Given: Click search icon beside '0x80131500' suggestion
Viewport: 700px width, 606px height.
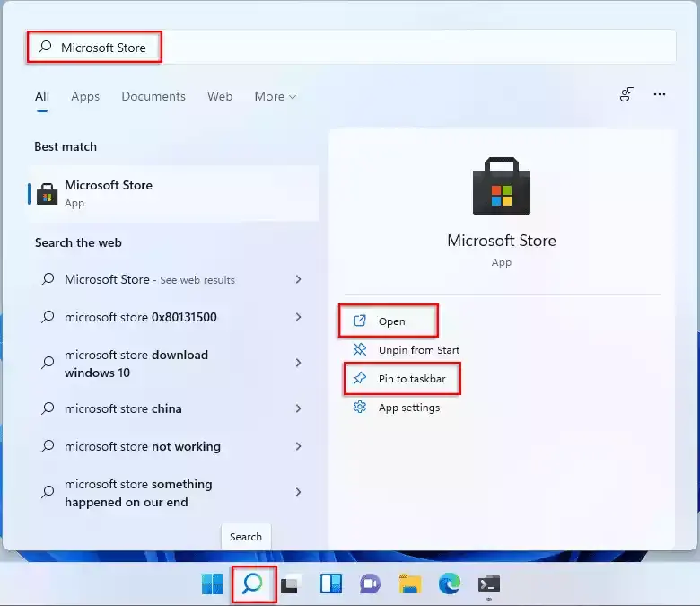Looking at the screenshot, I should pos(48,317).
